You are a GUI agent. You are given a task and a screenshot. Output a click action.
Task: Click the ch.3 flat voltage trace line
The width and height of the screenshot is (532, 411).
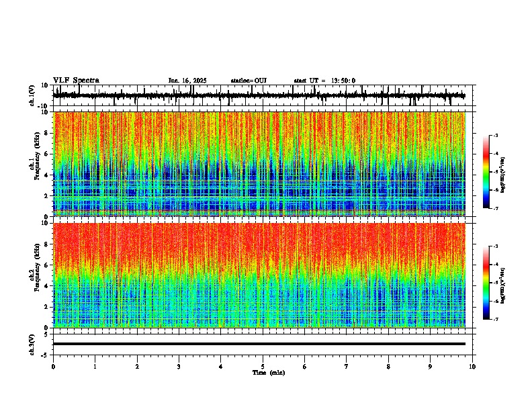[259, 344]
